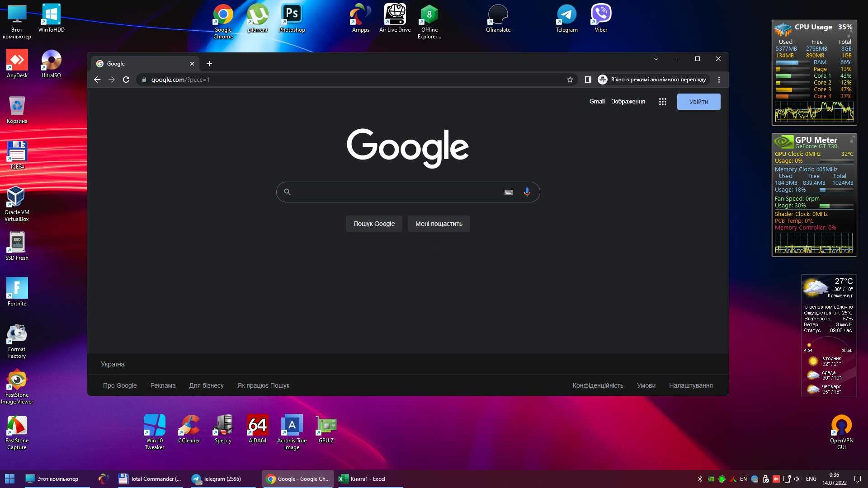This screenshot has width=868, height=488.
Task: Open the Зображення link
Action: (x=628, y=102)
